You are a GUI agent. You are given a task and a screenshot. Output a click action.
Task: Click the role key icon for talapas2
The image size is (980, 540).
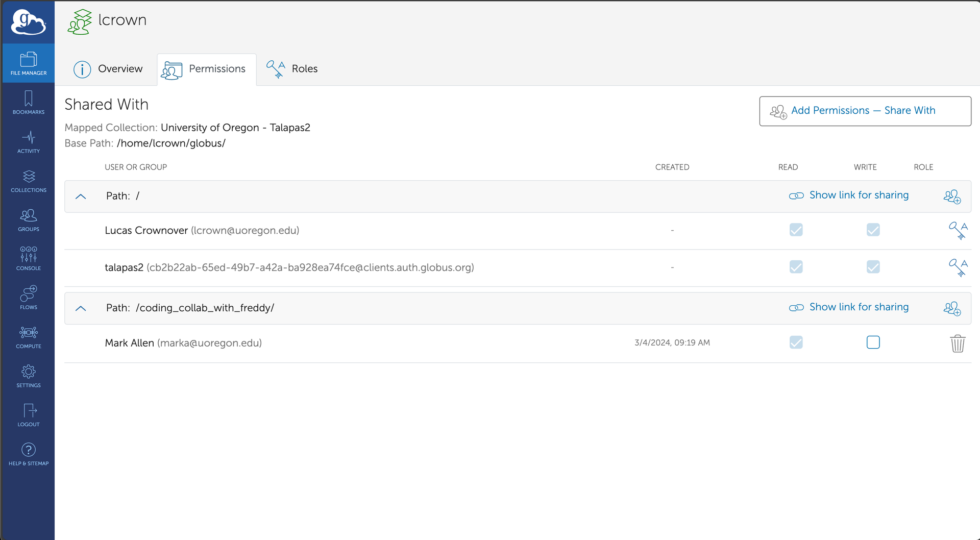[x=958, y=267]
